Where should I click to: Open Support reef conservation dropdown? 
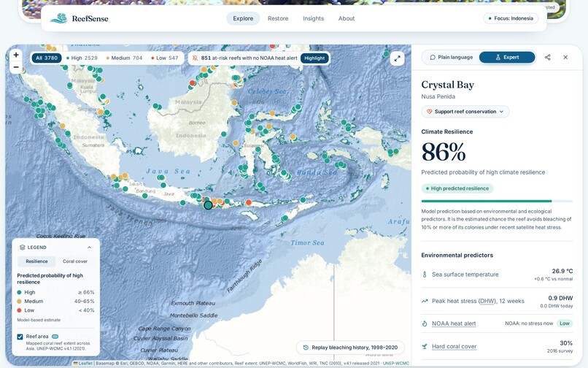(465, 112)
